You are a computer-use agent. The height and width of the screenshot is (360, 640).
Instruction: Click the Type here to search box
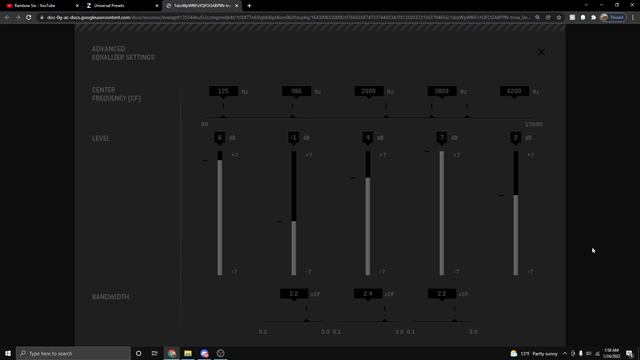73,353
